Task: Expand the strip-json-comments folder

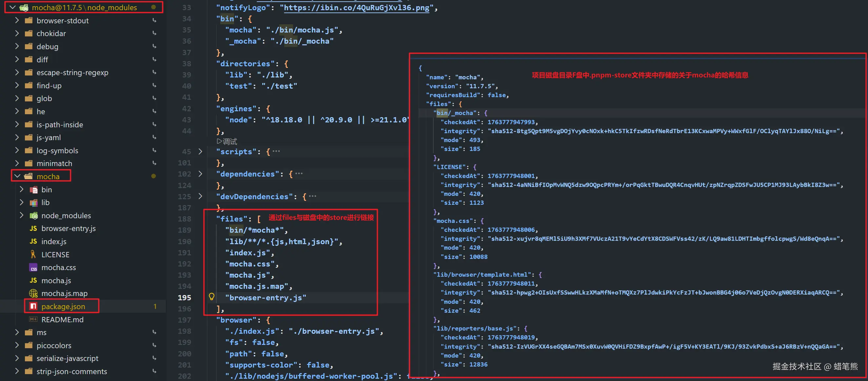Action: coord(17,371)
